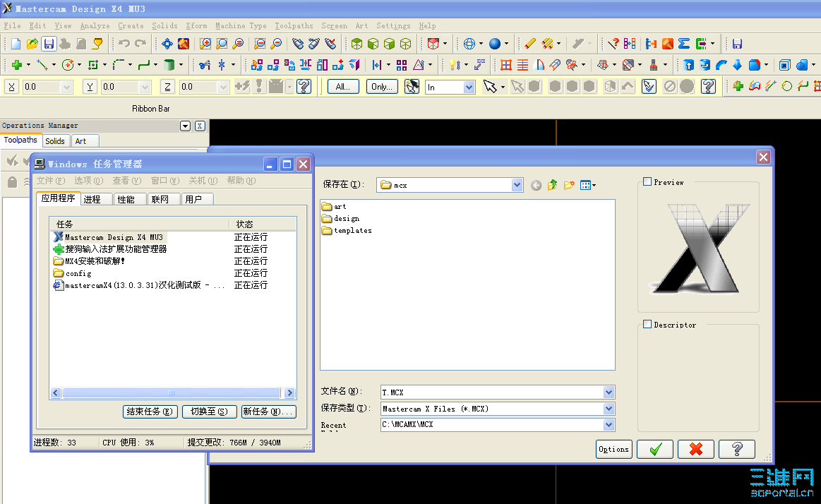Click the Create Line endpoints icon
Image resolution: width=821 pixels, height=504 pixels.
42,65
